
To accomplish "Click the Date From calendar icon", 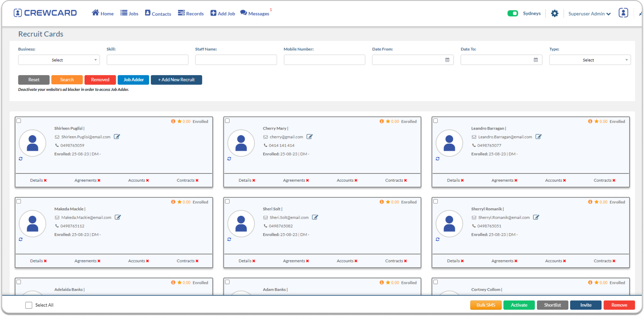I will click(447, 60).
